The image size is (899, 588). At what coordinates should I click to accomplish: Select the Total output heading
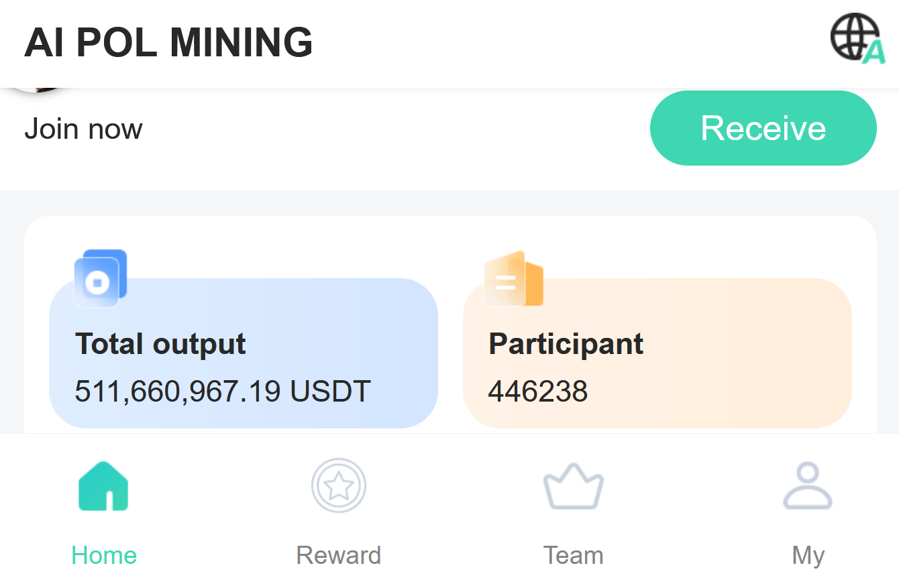point(160,344)
